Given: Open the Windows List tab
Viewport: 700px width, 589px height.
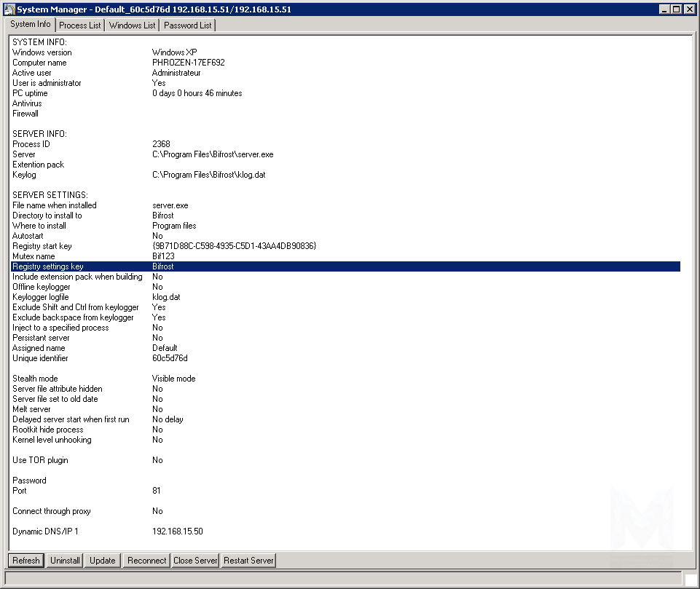Looking at the screenshot, I should [133, 25].
